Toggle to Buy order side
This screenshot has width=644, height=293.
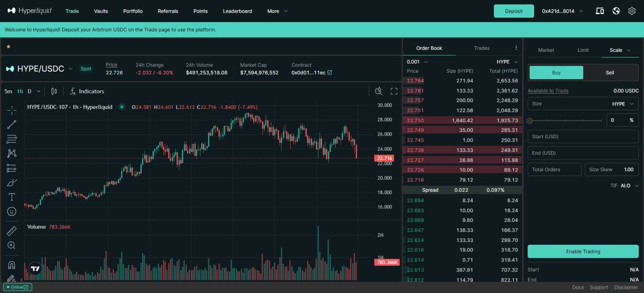(x=556, y=72)
